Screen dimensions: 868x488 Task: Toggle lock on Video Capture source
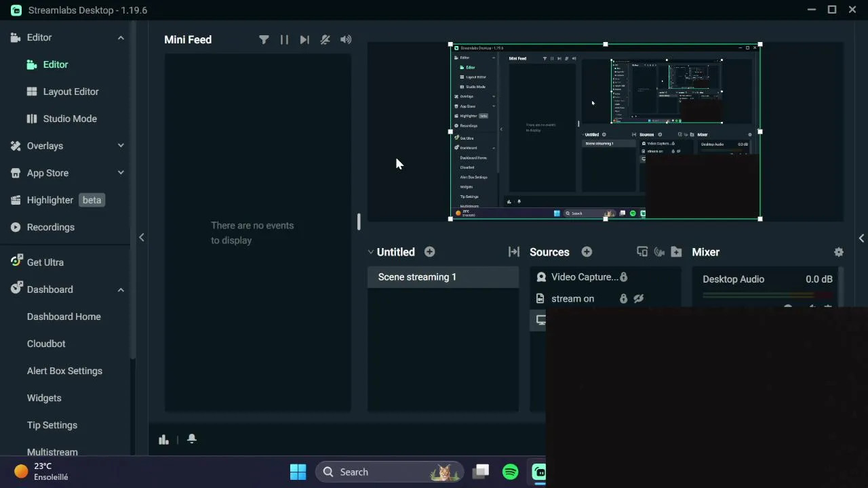[x=623, y=277]
